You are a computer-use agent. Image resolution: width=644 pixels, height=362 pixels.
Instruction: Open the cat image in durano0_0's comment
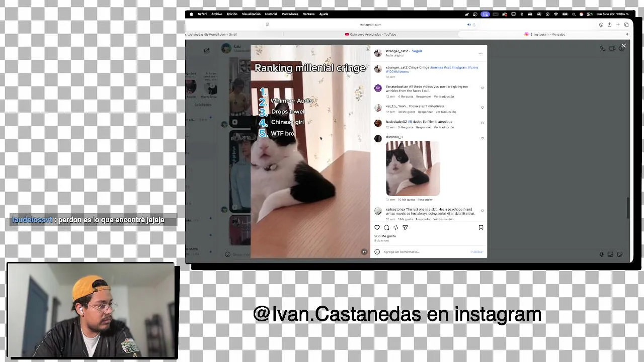(413, 168)
